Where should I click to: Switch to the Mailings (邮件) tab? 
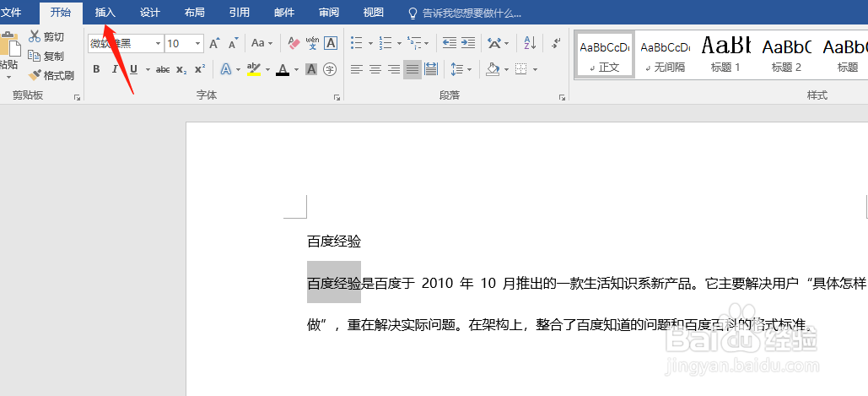284,12
